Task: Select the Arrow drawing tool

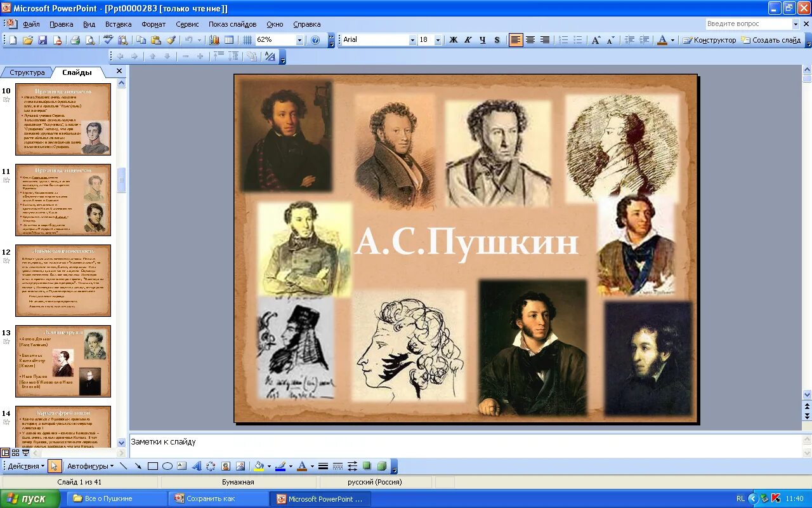Action: tap(138, 466)
